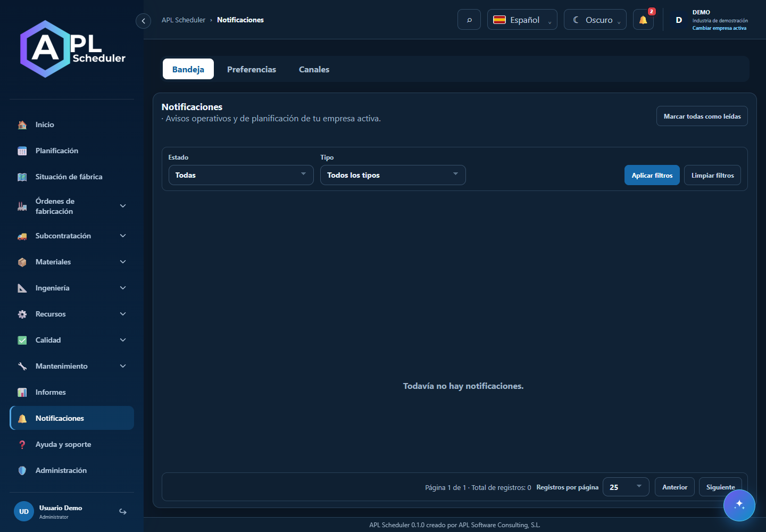Toggle the Oscuro theme selector
Image resolution: width=766 pixels, height=532 pixels.
tap(595, 20)
